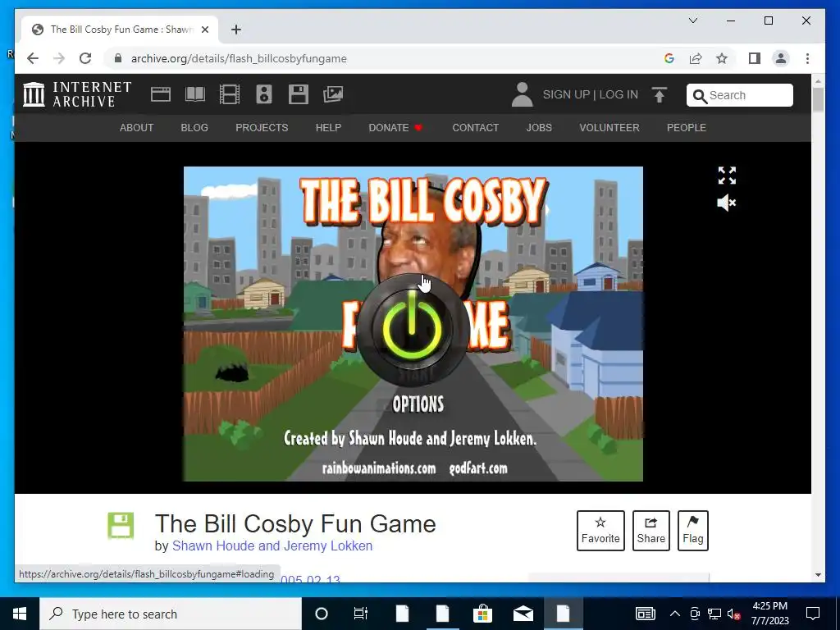Open the Chrome profile icon
Image resolution: width=840 pixels, height=630 pixels.
pyautogui.click(x=781, y=58)
